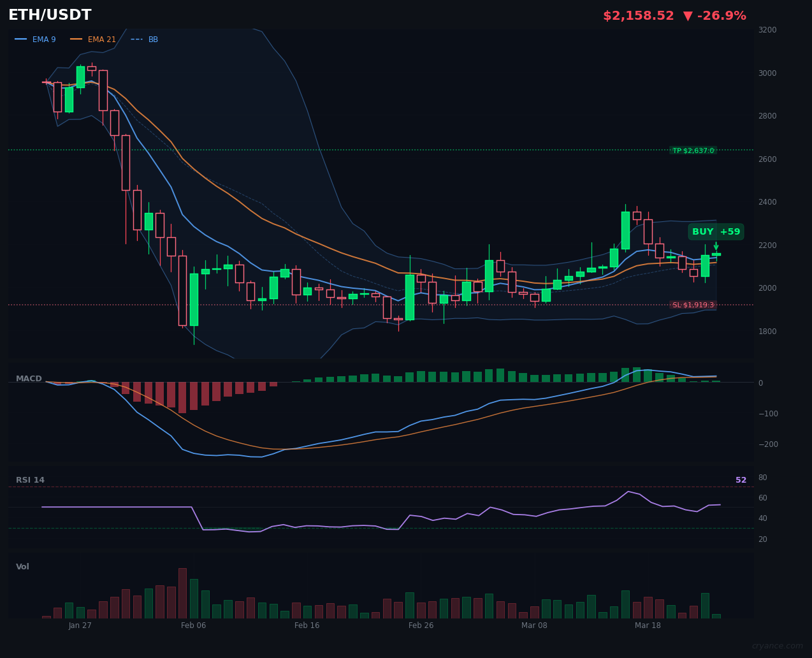812x658 pixels.
Task: Click the SL $1,919.3 stop-loss label
Action: tap(694, 305)
